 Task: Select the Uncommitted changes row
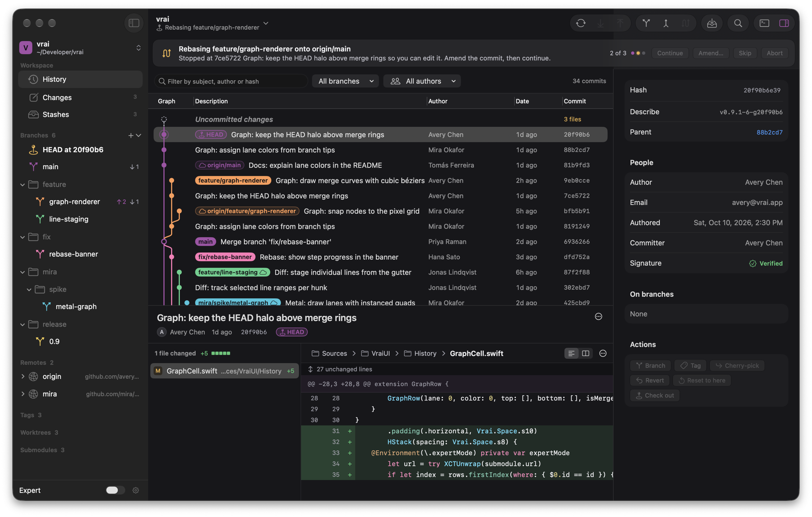tap(380, 119)
